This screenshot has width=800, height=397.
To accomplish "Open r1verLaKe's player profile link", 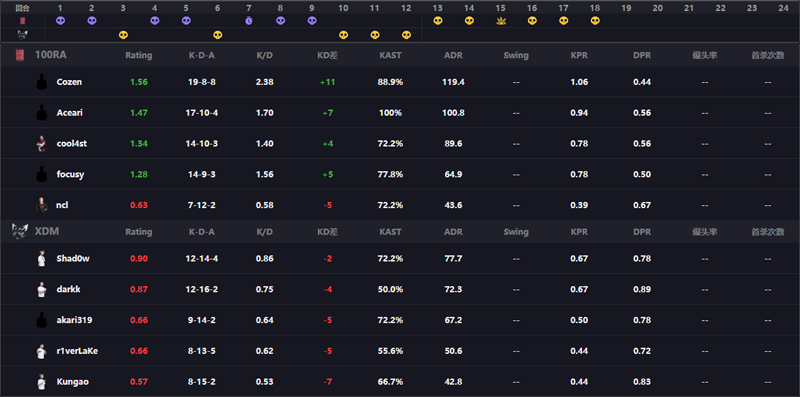I will coord(77,351).
